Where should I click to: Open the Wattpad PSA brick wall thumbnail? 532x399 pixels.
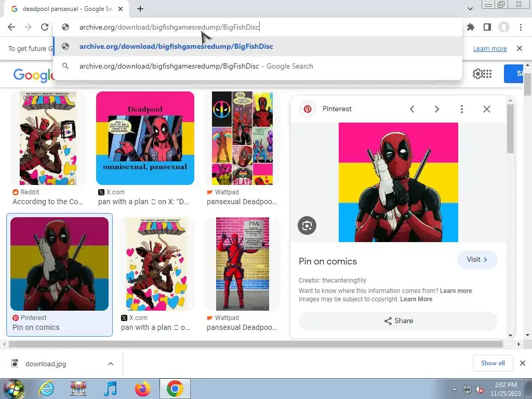(x=242, y=263)
